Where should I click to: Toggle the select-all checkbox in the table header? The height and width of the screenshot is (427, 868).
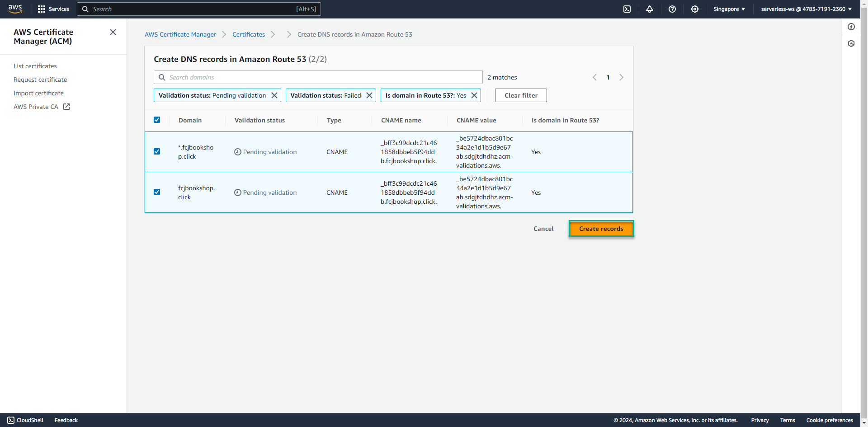[x=157, y=120]
